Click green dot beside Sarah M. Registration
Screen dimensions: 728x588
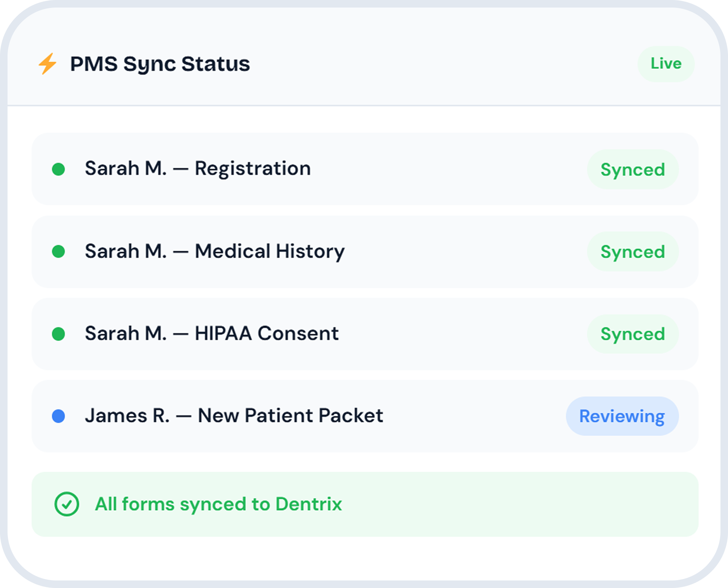58,169
